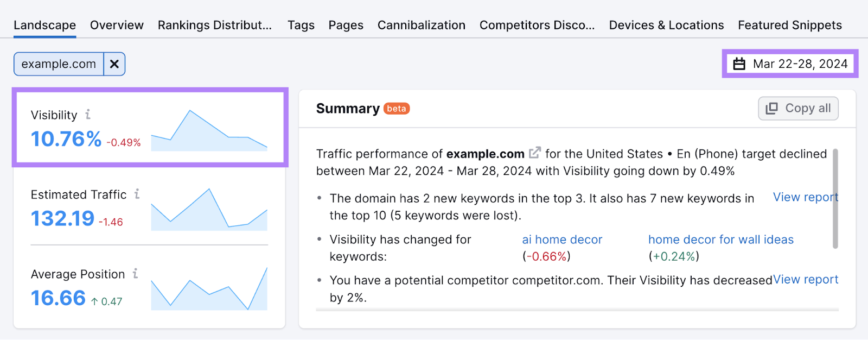Open the date picker calendar icon
The height and width of the screenshot is (340, 868).
739,64
